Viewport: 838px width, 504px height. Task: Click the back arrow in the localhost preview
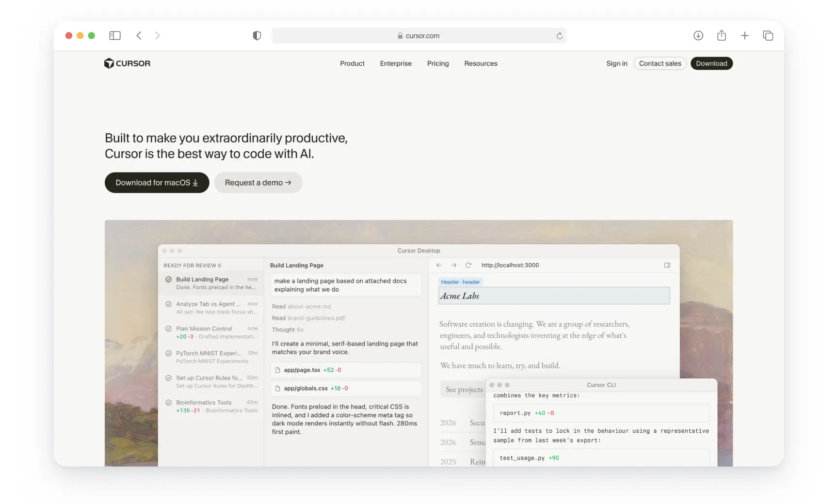point(439,265)
